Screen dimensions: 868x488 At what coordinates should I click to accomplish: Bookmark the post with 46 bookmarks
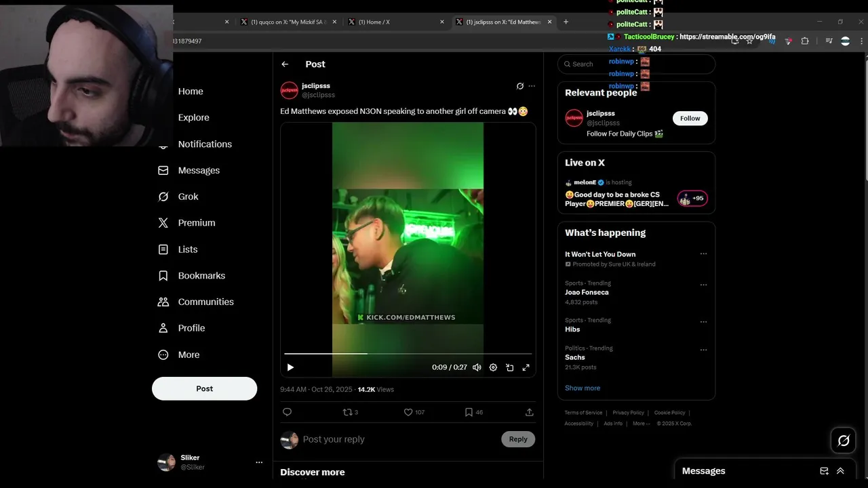tap(473, 412)
